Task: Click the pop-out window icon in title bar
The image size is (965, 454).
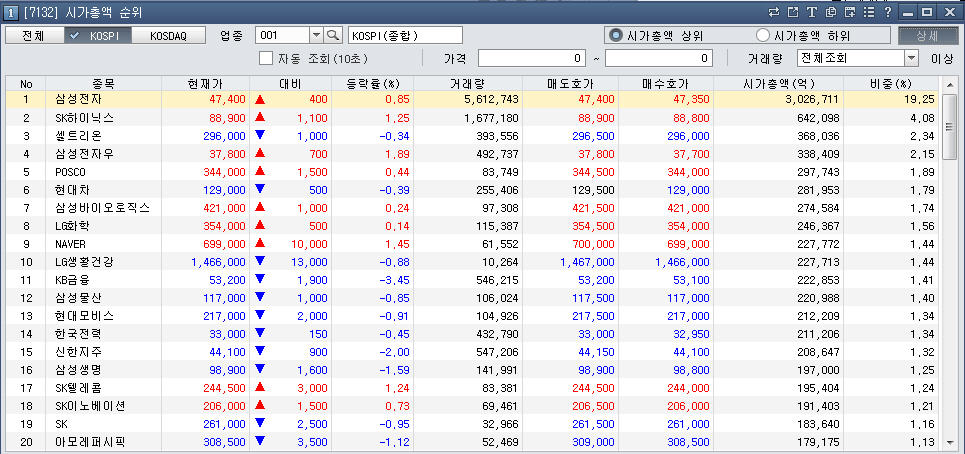Action: coord(793,11)
